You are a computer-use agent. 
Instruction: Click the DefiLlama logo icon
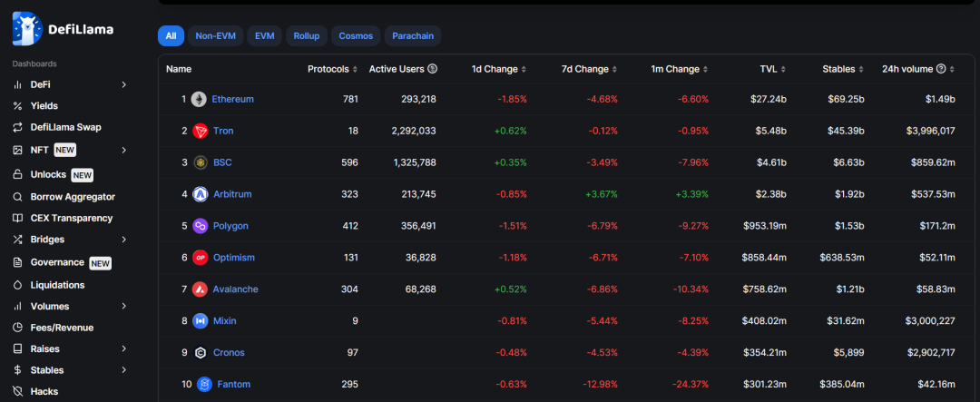click(27, 29)
